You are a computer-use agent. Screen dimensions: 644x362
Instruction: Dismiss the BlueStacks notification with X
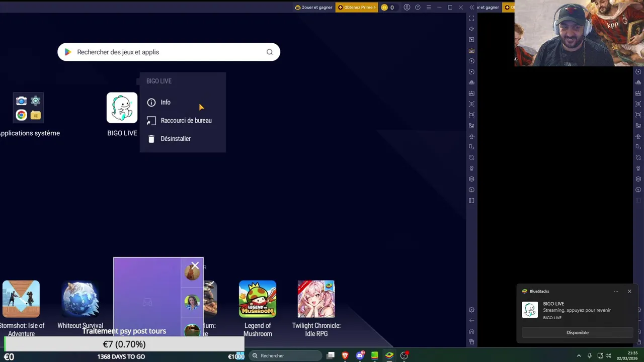tap(629, 291)
